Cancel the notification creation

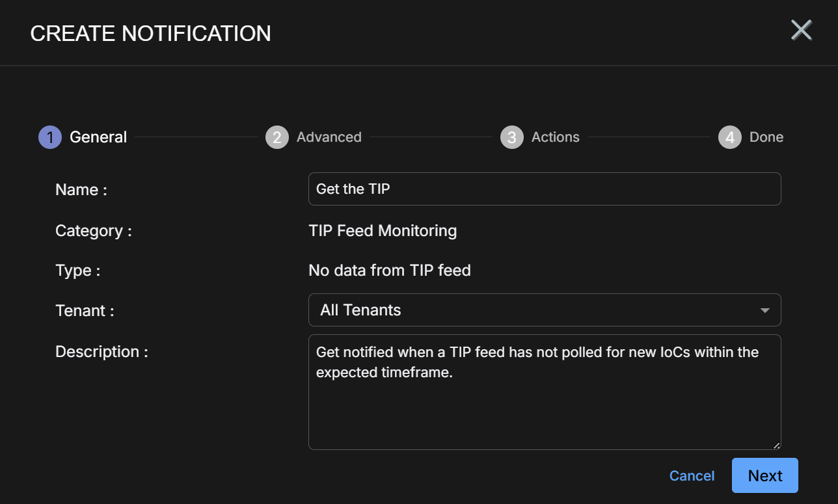(692, 476)
